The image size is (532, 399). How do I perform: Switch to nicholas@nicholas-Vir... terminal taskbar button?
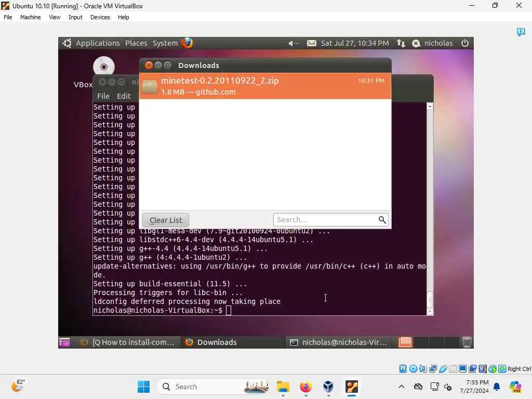pos(338,342)
